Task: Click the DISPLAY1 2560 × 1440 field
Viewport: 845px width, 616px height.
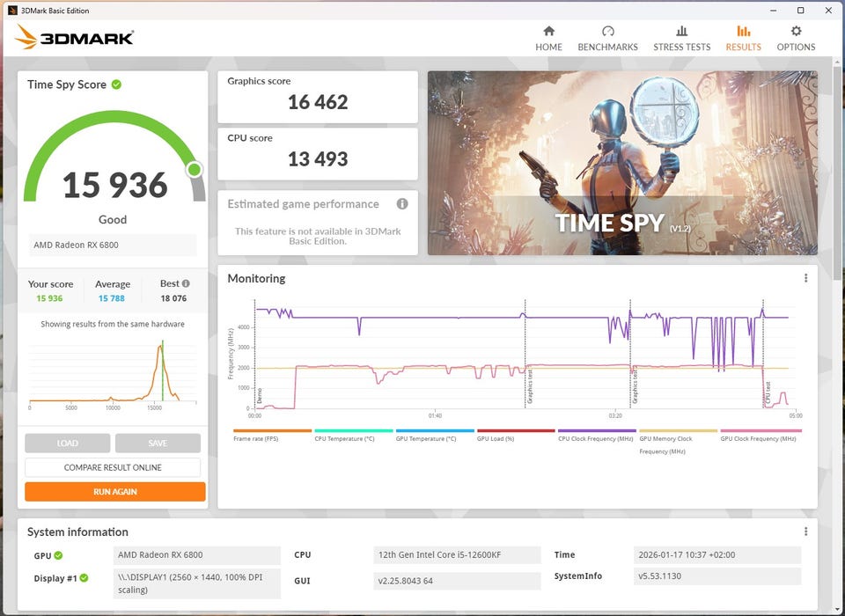Action: point(196,583)
